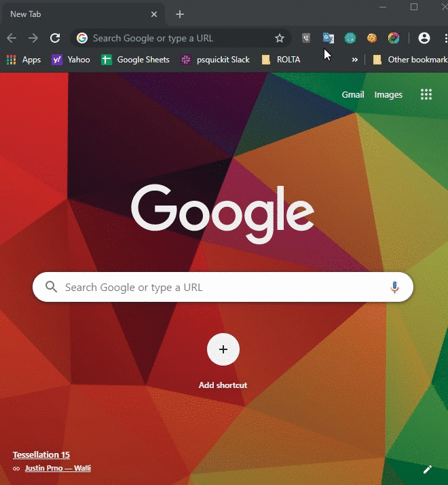Open the psquickit Slack bookmark

tap(215, 60)
